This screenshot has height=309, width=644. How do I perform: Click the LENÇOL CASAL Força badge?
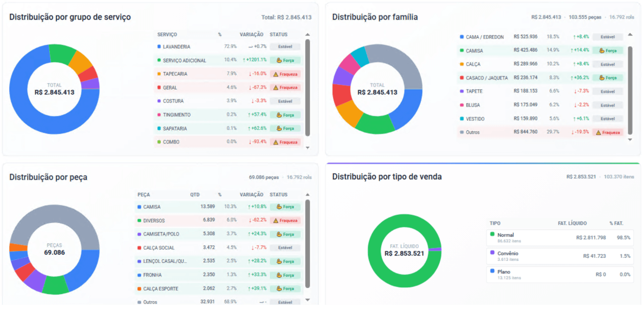pos(285,261)
